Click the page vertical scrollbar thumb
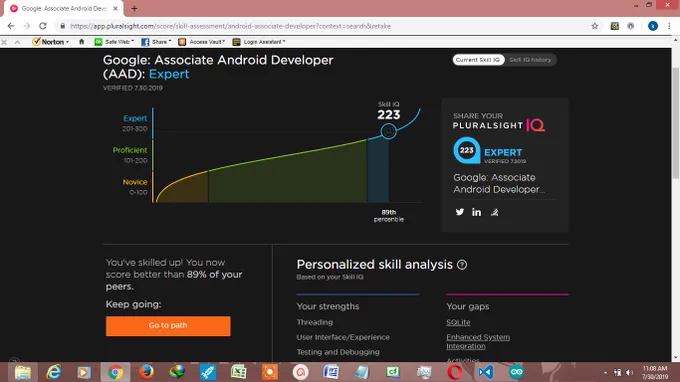The width and height of the screenshot is (680, 382). tap(675, 123)
